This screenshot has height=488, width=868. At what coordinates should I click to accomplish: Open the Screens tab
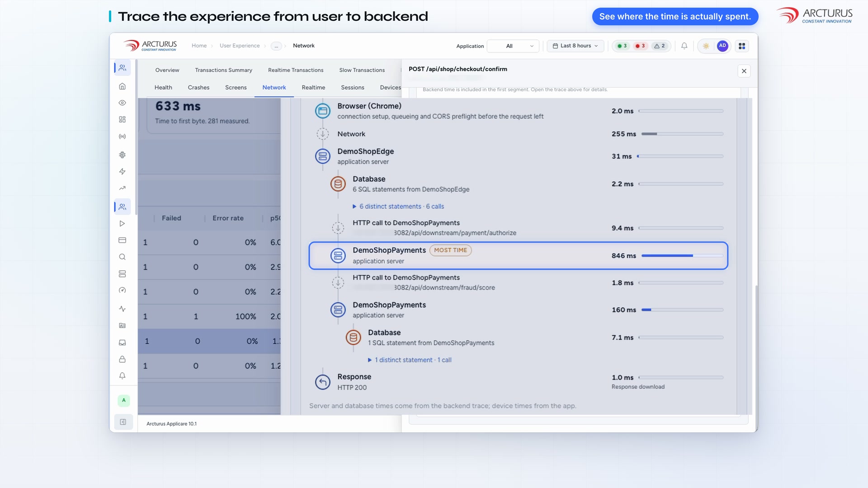point(236,88)
